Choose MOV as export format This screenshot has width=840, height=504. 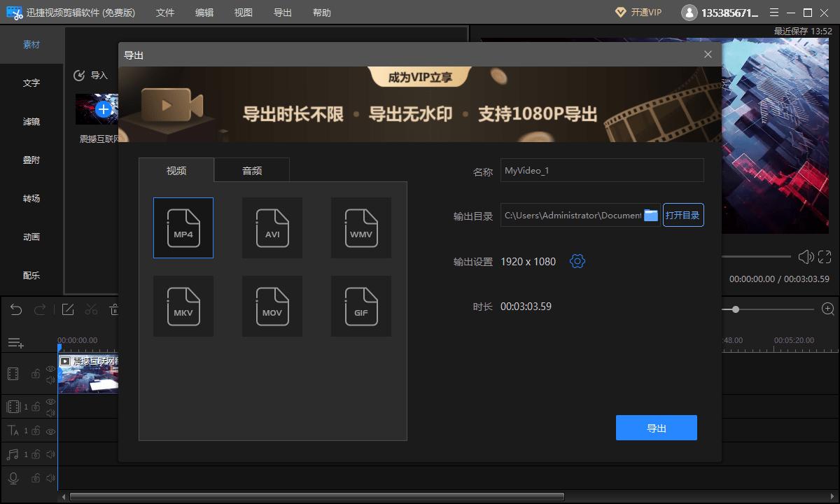[x=272, y=306]
